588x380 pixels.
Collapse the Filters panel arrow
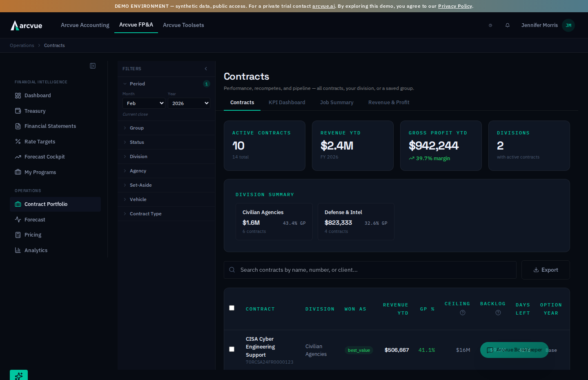tap(206, 69)
